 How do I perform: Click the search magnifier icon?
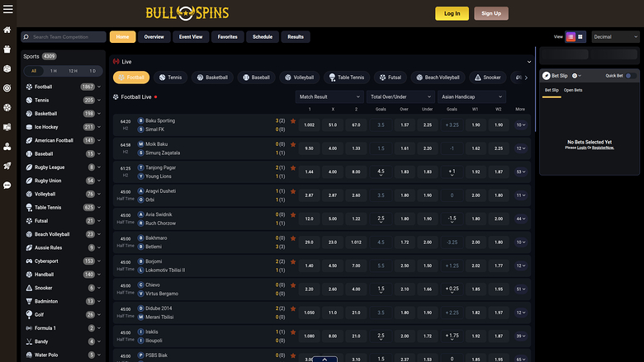[26, 37]
